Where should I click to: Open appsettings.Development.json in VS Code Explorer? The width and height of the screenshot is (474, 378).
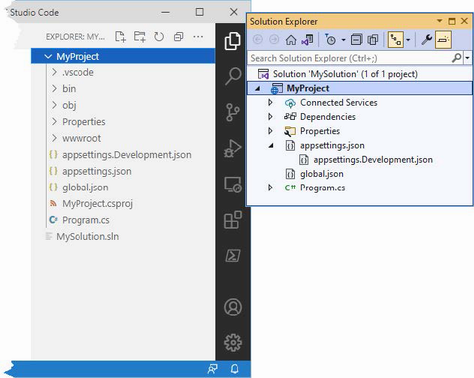tap(127, 155)
